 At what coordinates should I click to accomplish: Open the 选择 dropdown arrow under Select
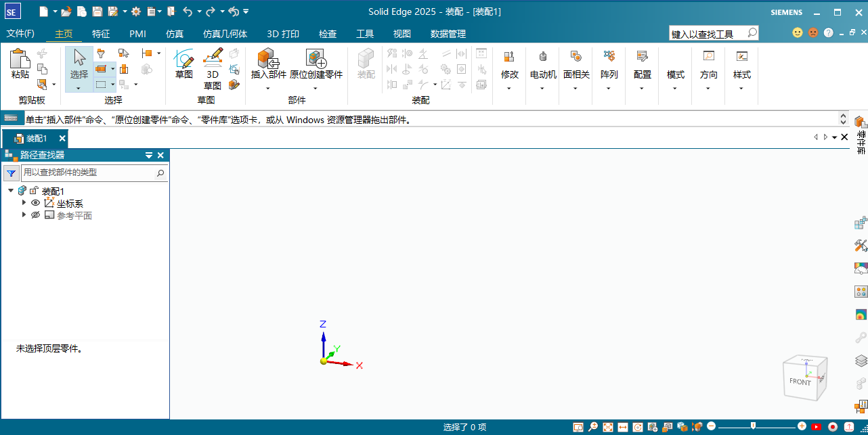(x=79, y=88)
